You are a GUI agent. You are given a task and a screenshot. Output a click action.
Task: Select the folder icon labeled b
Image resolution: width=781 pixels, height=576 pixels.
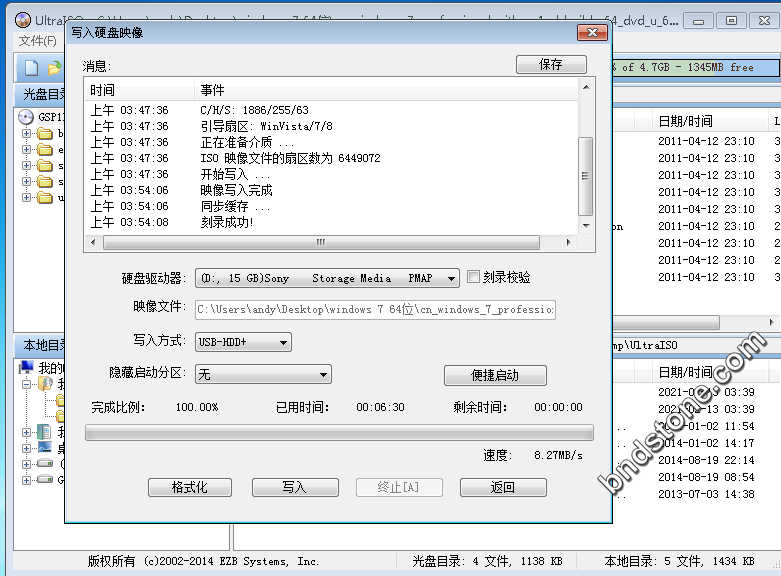click(x=45, y=134)
